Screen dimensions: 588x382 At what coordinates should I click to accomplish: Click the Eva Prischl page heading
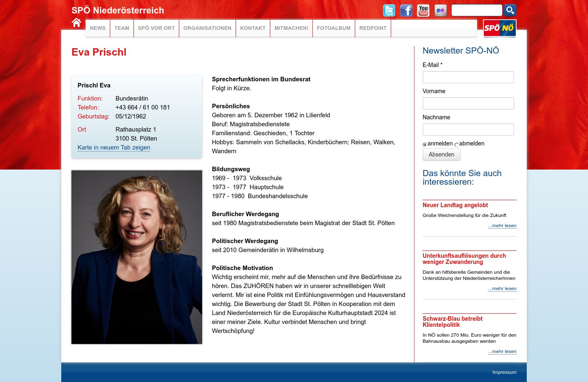pyautogui.click(x=99, y=52)
